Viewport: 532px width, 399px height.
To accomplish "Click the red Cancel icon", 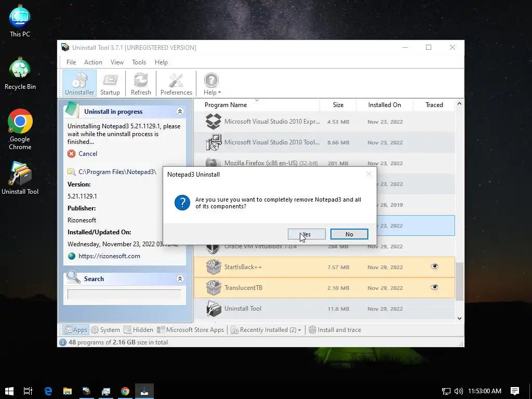I will coord(71,154).
